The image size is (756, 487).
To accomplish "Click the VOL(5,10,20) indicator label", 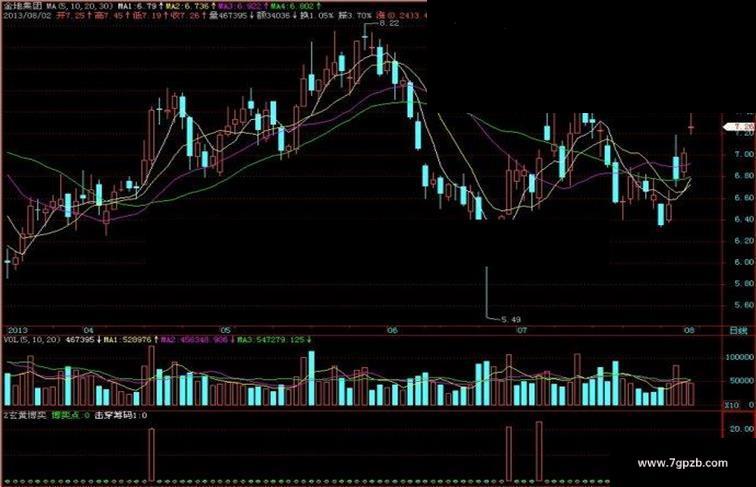I will [32, 340].
